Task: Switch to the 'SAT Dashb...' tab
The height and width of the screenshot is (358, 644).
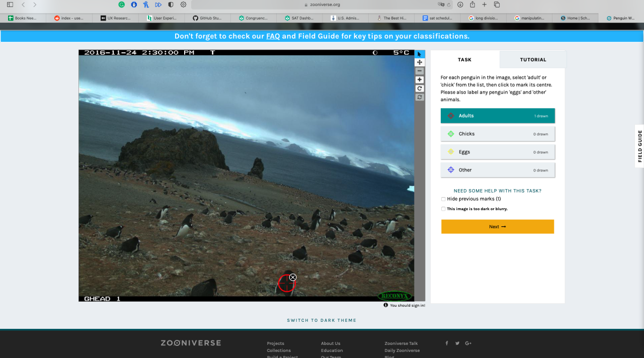Action: click(300, 18)
